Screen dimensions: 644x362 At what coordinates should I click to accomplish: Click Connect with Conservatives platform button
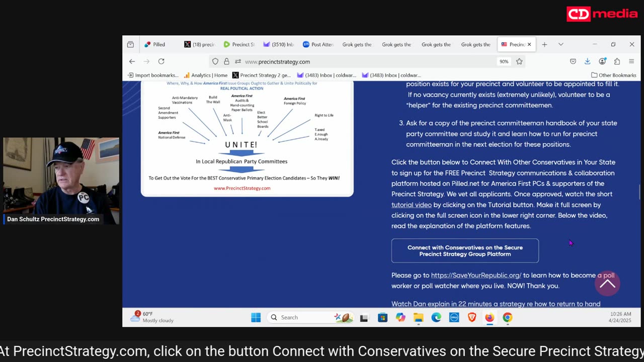tap(465, 250)
